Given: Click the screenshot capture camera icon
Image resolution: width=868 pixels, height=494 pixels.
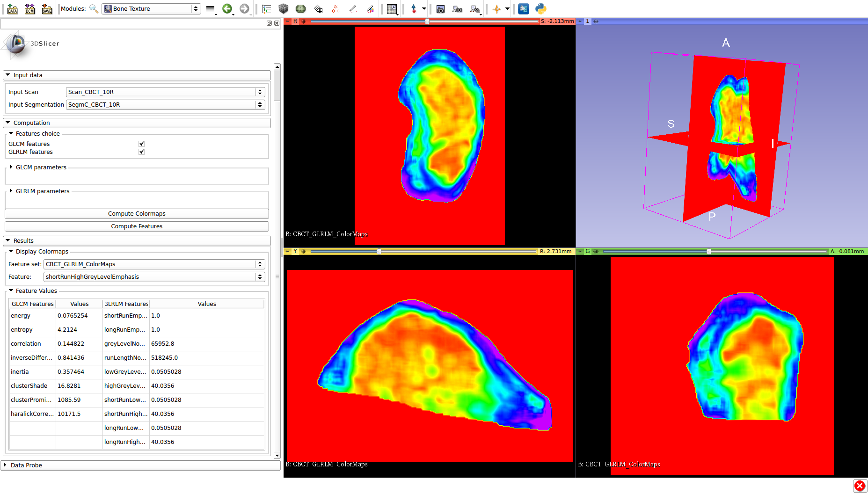Looking at the screenshot, I should tap(440, 9).
